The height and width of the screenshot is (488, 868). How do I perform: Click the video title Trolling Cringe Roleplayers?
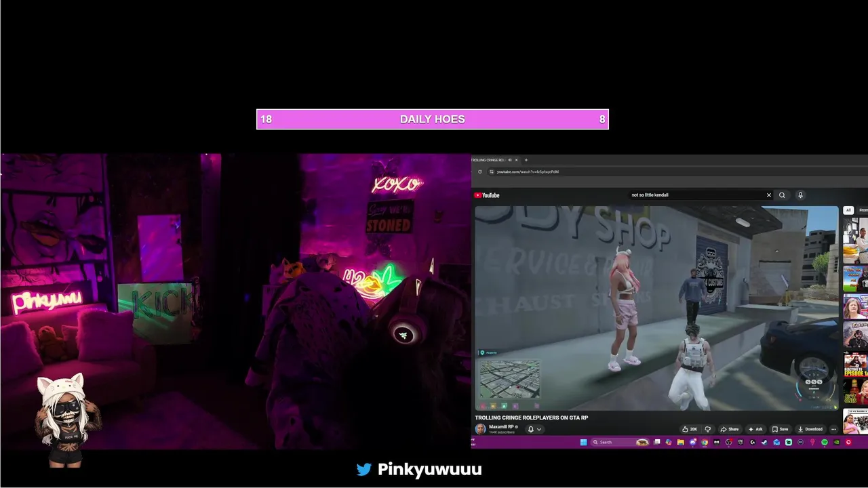pos(531,418)
